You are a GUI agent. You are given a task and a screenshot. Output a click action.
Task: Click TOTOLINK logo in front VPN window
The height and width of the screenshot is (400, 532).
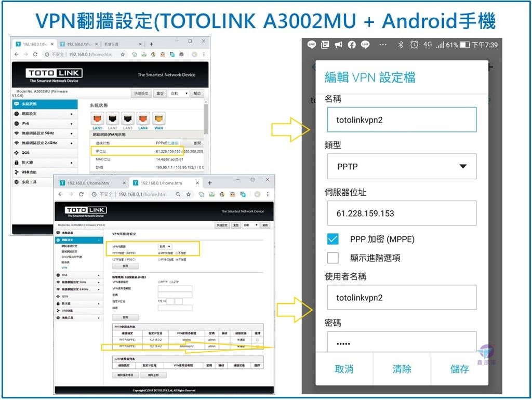(x=86, y=210)
